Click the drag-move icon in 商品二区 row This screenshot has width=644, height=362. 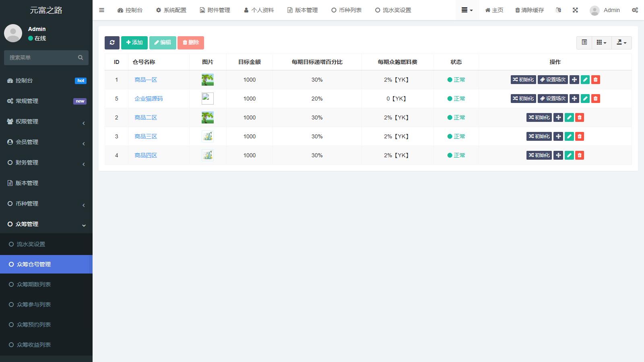pyautogui.click(x=558, y=117)
